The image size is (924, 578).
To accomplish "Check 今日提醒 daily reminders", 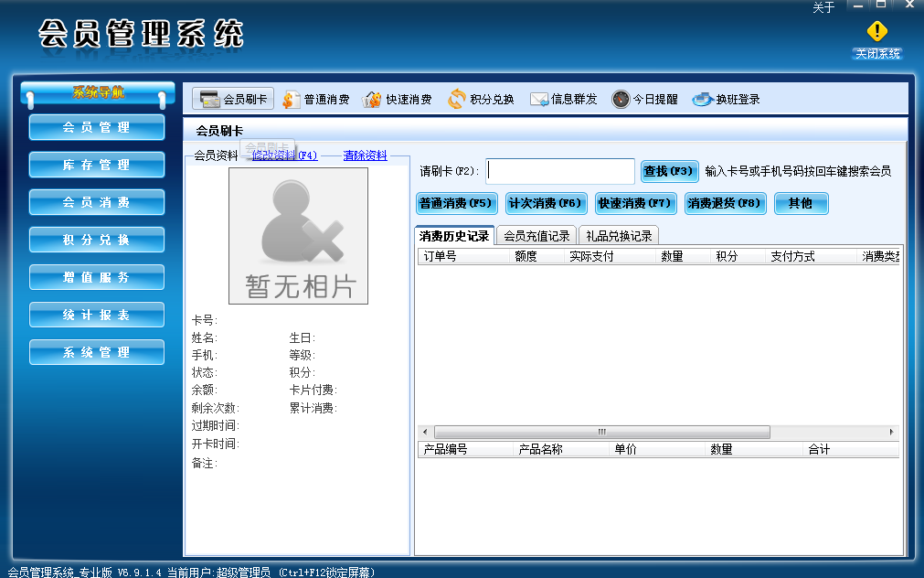I will [644, 98].
